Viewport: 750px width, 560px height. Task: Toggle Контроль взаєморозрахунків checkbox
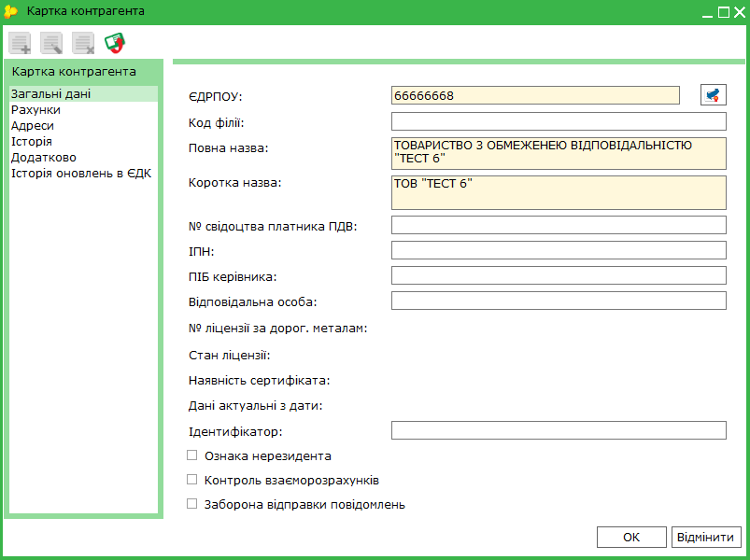[x=191, y=479]
